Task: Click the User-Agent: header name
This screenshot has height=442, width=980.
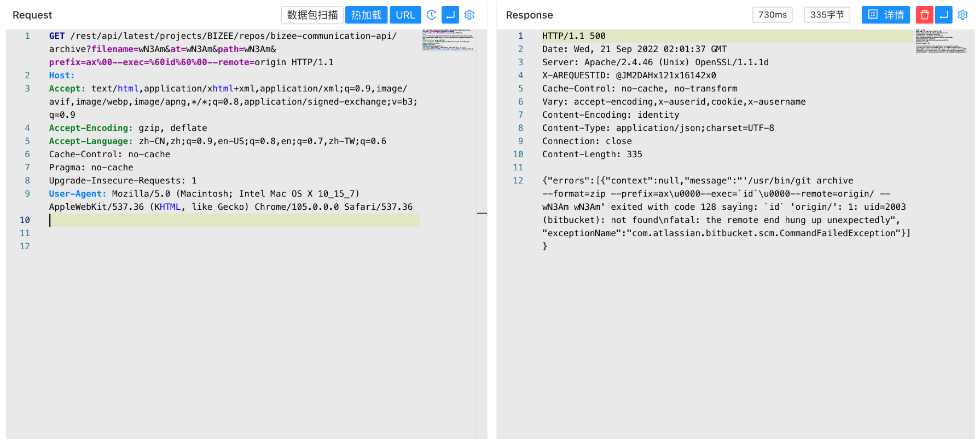Action: 78,194
